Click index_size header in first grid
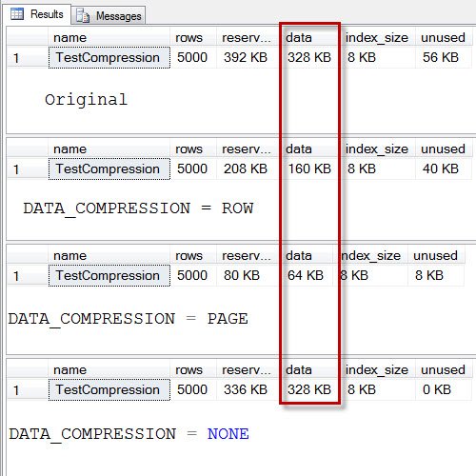Screen dimensions: 476x476 click(x=377, y=37)
